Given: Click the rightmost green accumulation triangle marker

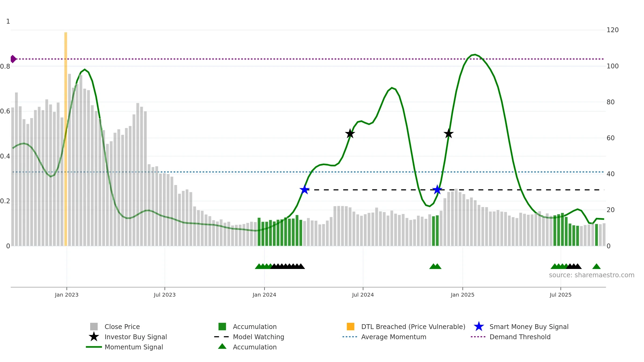Looking at the screenshot, I should point(597,266).
